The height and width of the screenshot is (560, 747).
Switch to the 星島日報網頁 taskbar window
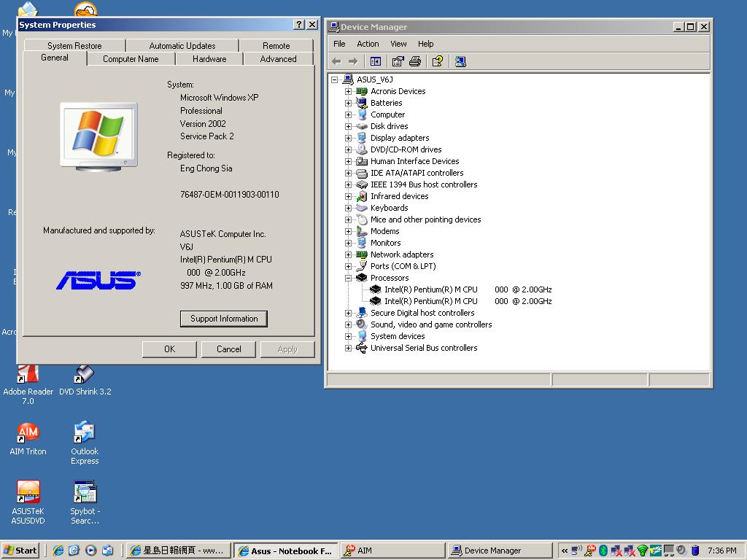point(179,551)
